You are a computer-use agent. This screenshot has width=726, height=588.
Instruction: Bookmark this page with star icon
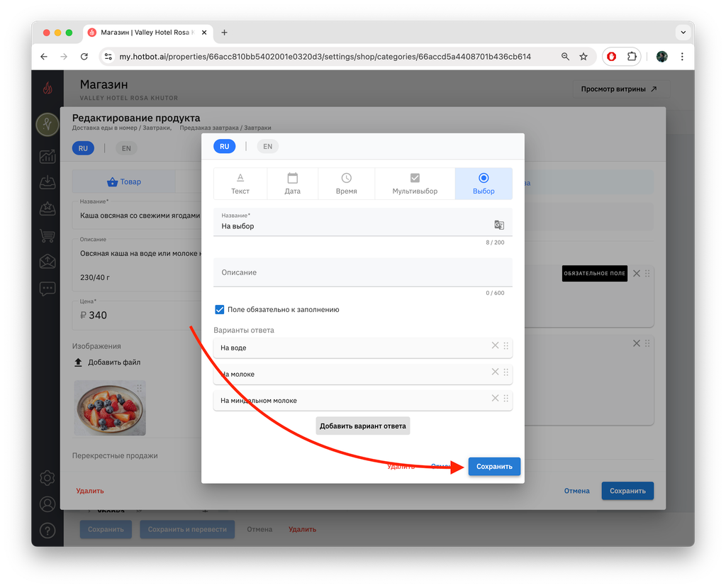click(x=583, y=57)
